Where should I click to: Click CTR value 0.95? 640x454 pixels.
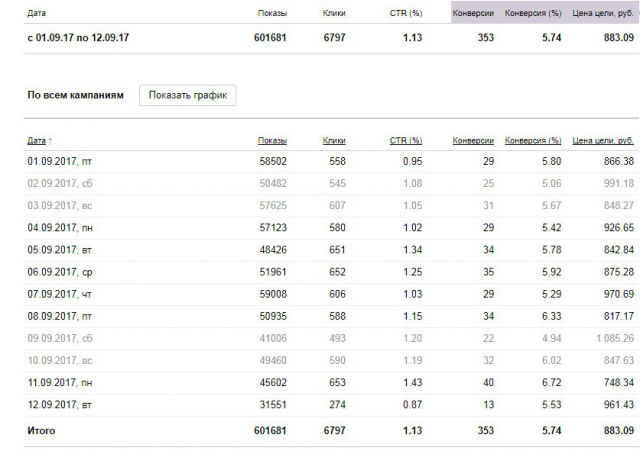point(412,161)
